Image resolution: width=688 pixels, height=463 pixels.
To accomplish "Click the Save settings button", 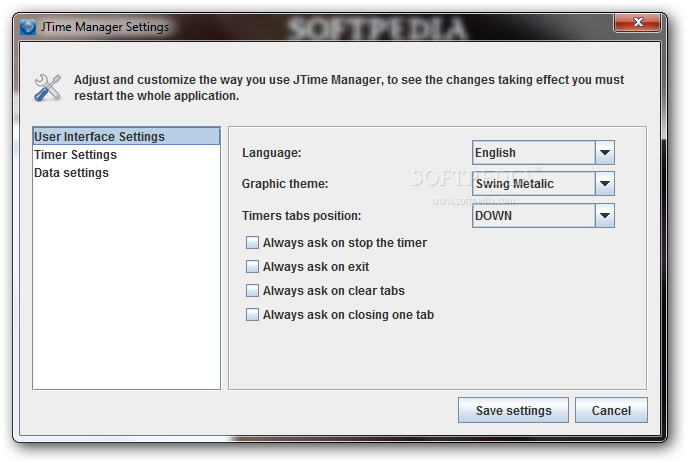I will click(513, 410).
